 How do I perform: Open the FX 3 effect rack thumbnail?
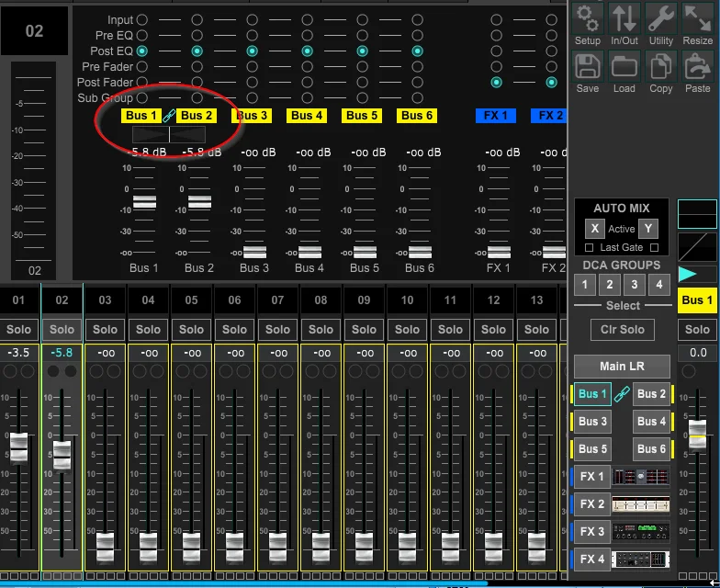pyautogui.click(x=641, y=532)
